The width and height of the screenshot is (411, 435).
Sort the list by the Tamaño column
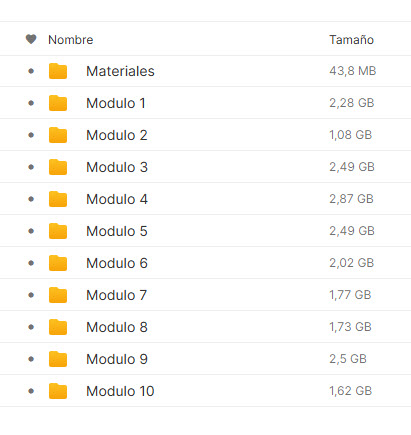tap(352, 40)
